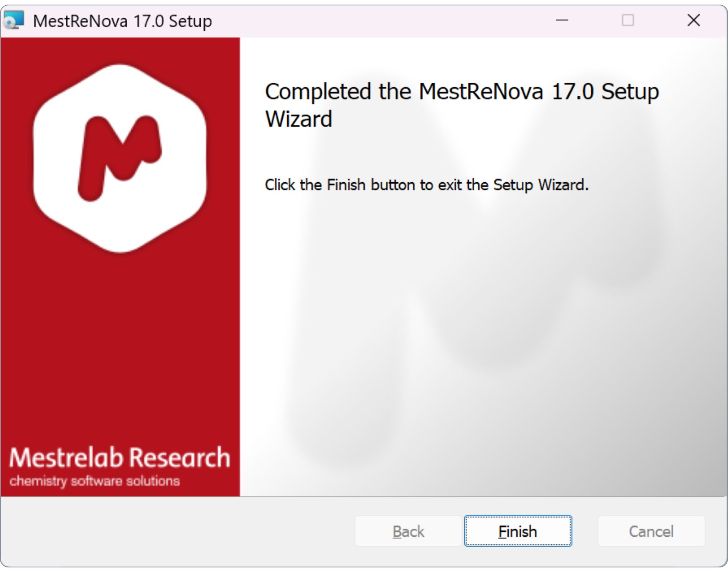This screenshot has height=572, width=728.
Task: Click the empty title bar area left of minimize
Action: coord(380,20)
